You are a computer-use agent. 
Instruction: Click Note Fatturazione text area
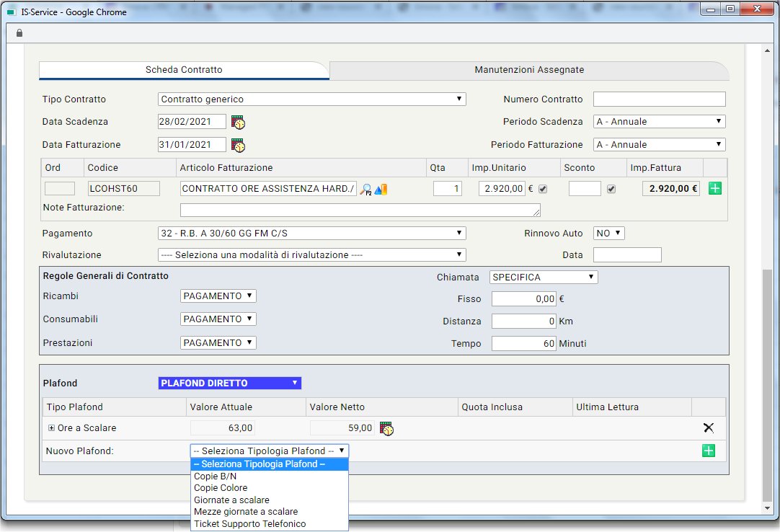pos(360,210)
